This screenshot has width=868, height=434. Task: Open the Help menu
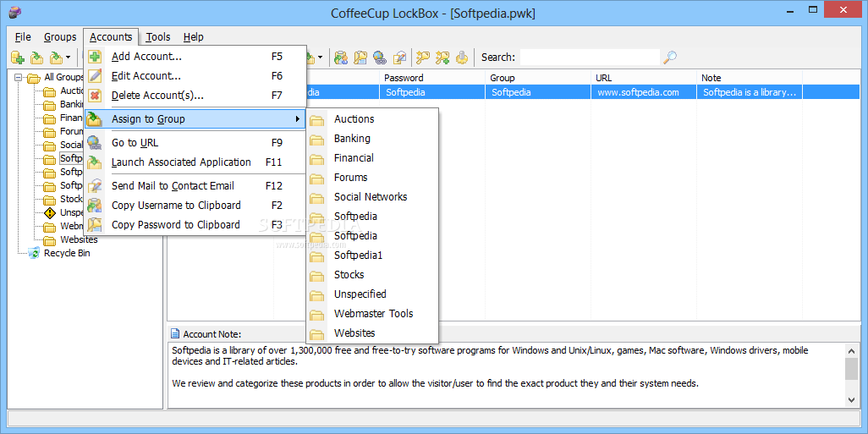pyautogui.click(x=193, y=37)
